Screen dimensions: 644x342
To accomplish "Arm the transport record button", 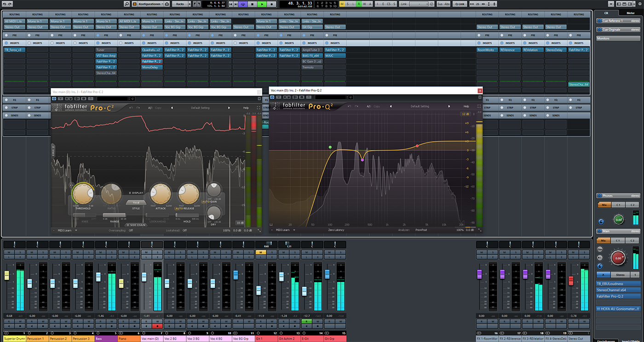I will (272, 4).
